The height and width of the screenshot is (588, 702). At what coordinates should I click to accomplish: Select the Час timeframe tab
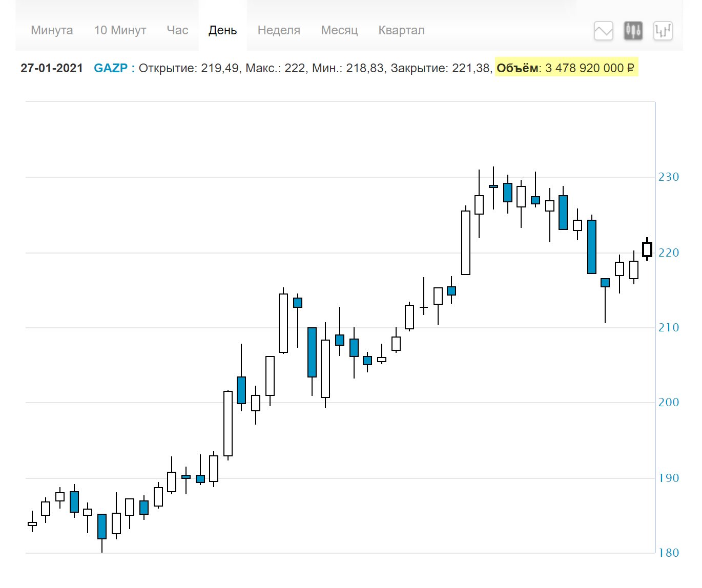click(x=177, y=30)
